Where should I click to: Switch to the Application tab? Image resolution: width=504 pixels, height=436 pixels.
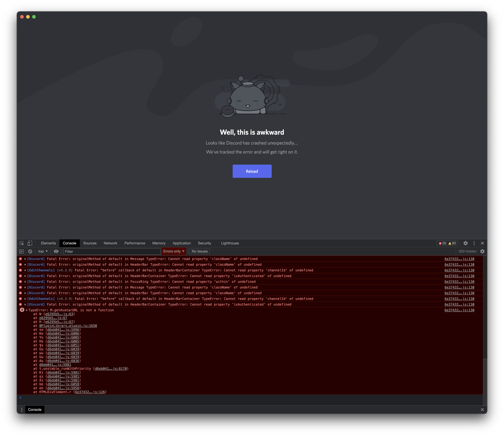pos(182,243)
